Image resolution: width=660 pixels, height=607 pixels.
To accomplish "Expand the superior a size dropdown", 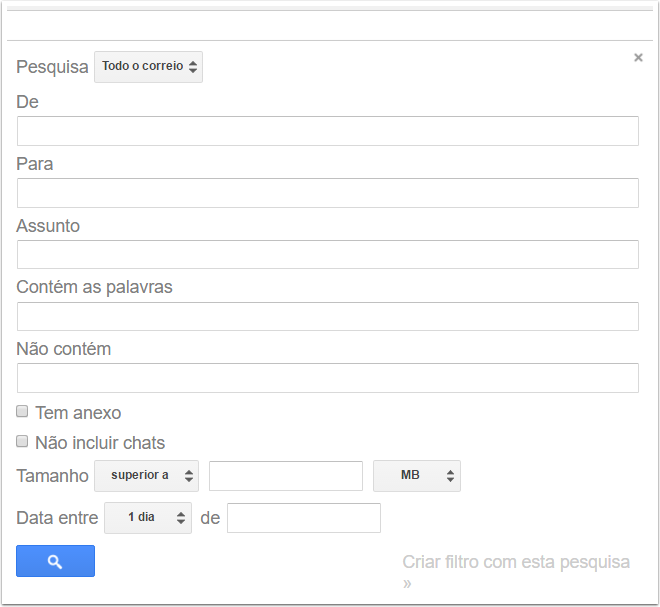I will (x=146, y=476).
